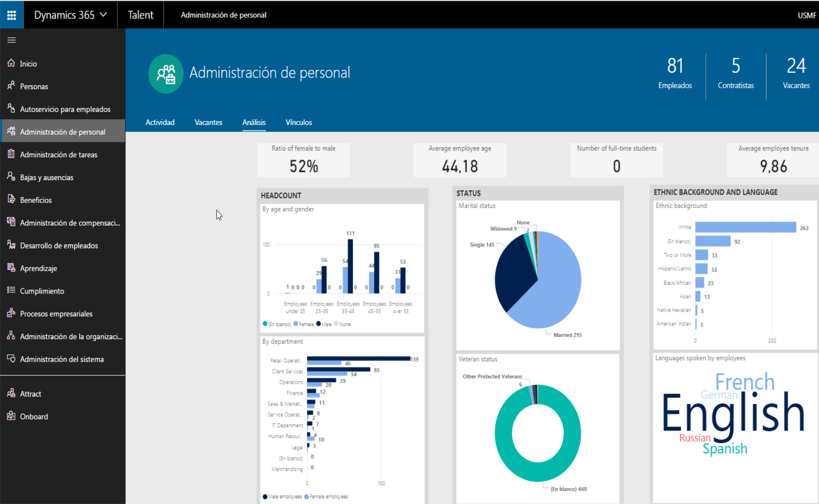Open Bajas y ausencias section
The image size is (819, 504).
[63, 177]
